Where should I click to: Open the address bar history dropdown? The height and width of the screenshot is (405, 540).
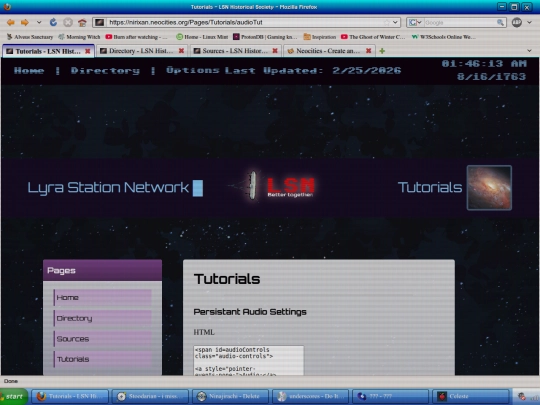coord(395,22)
